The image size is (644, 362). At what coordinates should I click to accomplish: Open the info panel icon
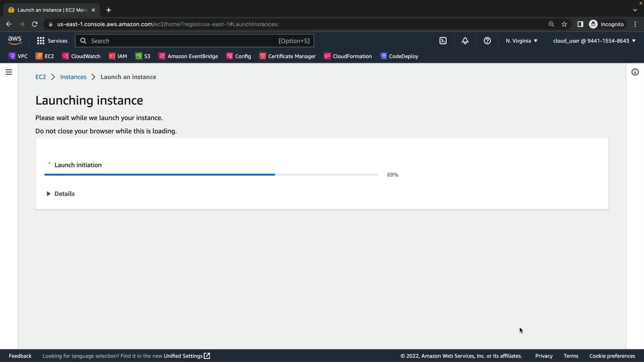(x=635, y=72)
